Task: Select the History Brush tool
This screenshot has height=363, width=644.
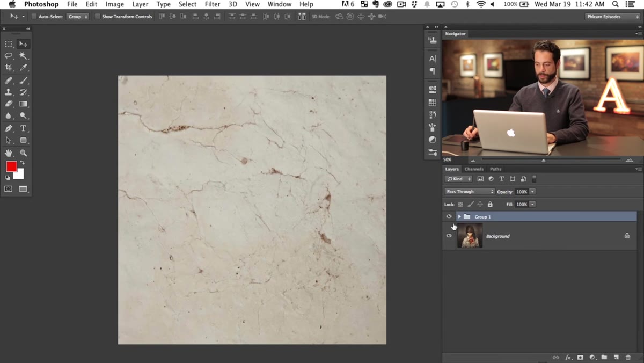Action: (x=23, y=92)
